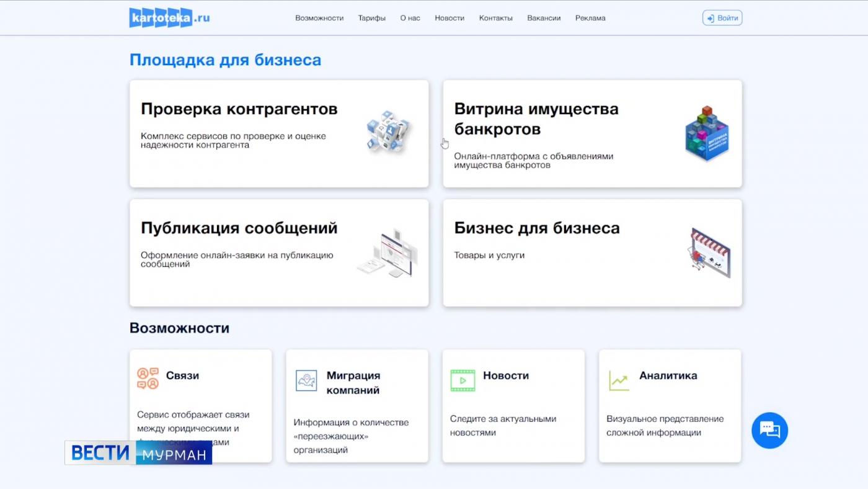The width and height of the screenshot is (868, 489).
Task: Select Вакансии in the top menu
Action: tap(544, 18)
